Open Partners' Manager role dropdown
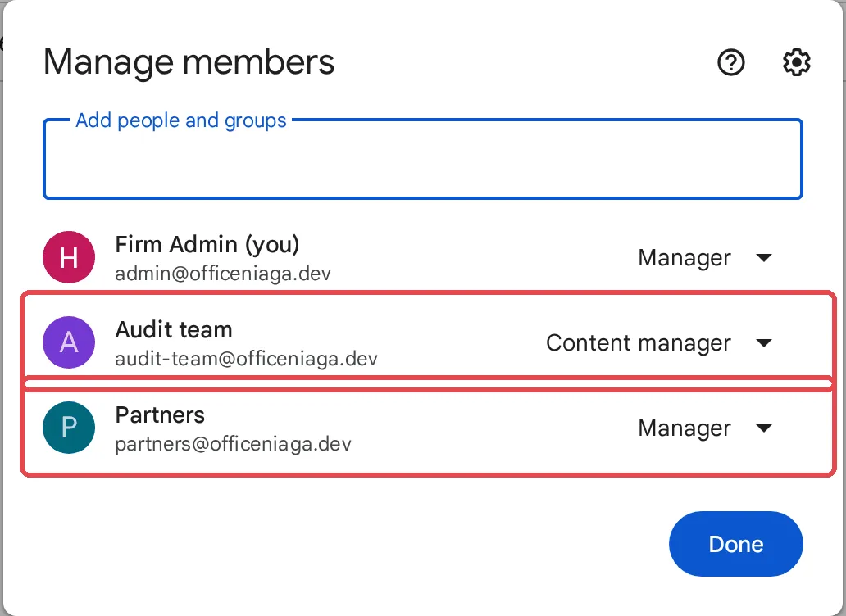846x616 pixels. pos(706,428)
